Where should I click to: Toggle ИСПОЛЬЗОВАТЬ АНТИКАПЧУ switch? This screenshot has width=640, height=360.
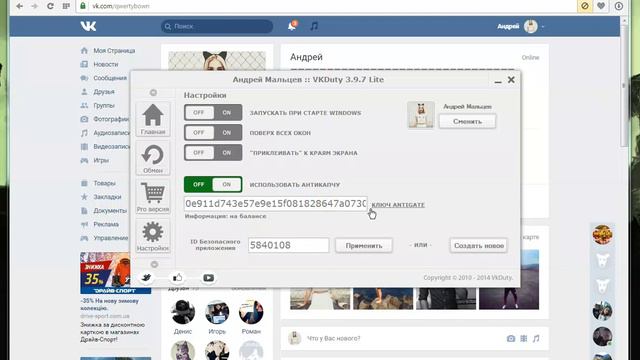point(213,184)
